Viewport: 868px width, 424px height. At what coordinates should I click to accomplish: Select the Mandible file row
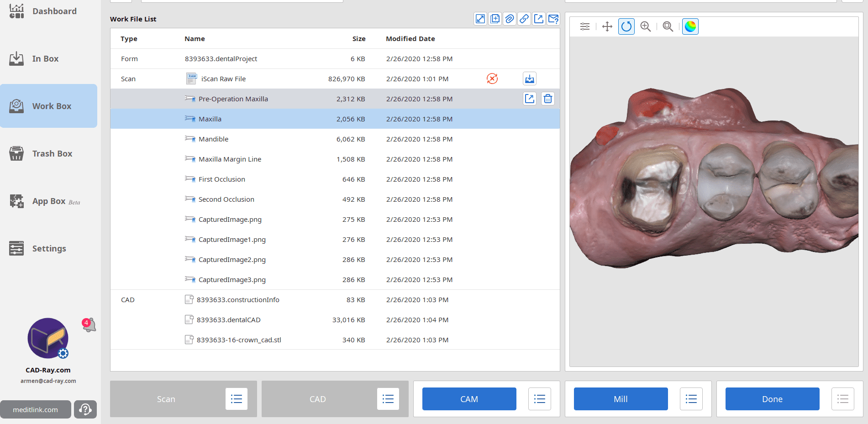[x=213, y=139]
